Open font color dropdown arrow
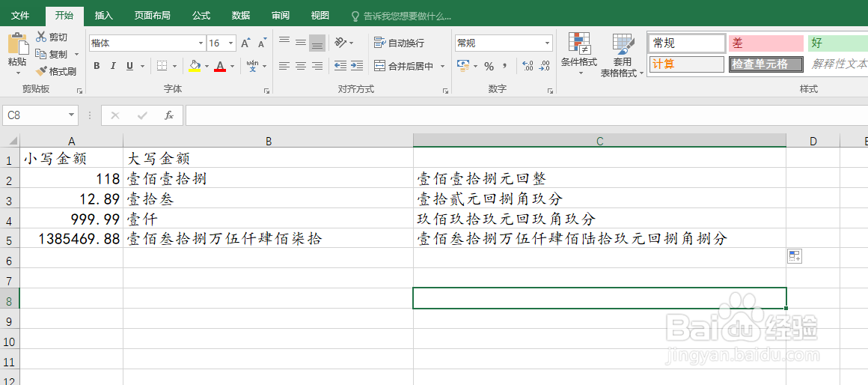 tap(233, 66)
